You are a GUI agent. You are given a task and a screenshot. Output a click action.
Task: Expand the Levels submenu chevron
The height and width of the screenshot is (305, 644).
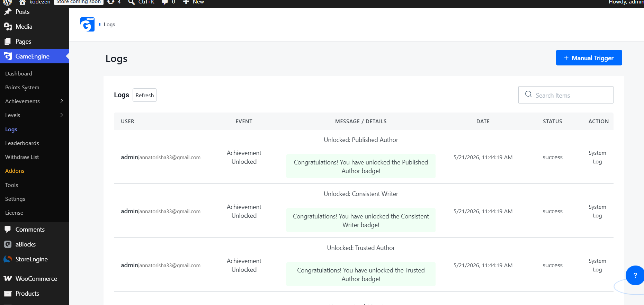coord(62,115)
